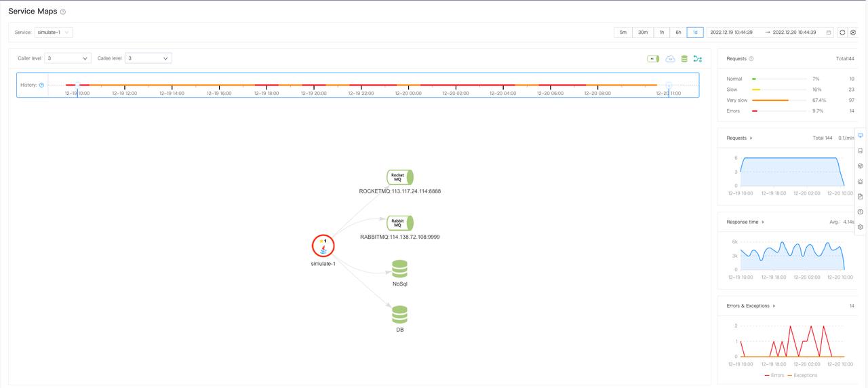Image resolution: width=868 pixels, height=388 pixels.
Task: Click the refresh icon button
Action: pos(842,33)
